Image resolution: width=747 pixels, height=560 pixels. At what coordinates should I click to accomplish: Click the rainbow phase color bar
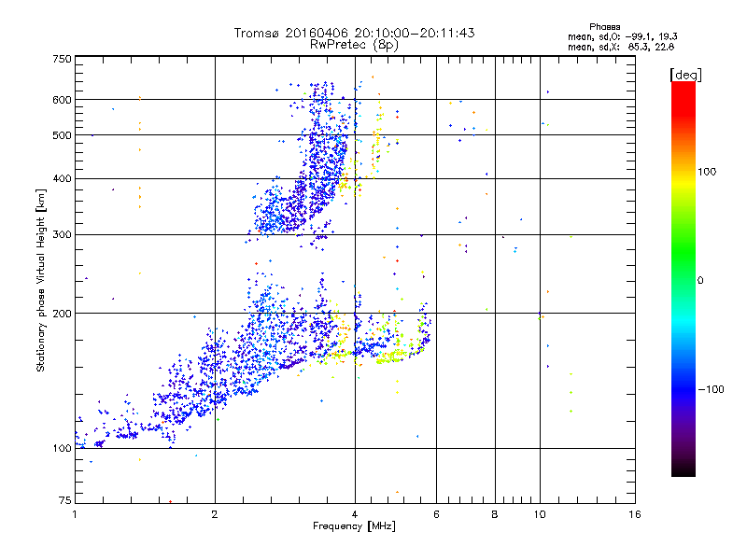point(684,278)
